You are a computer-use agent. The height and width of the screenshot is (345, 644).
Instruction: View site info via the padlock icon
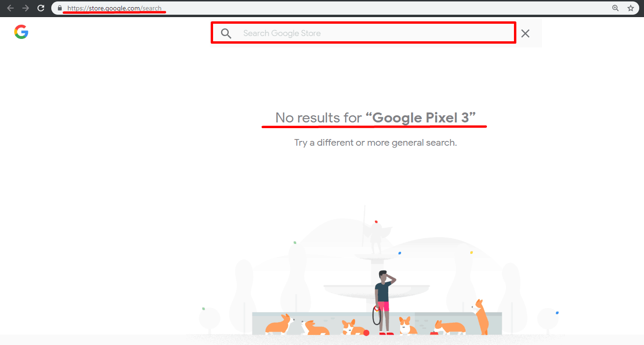[x=60, y=8]
